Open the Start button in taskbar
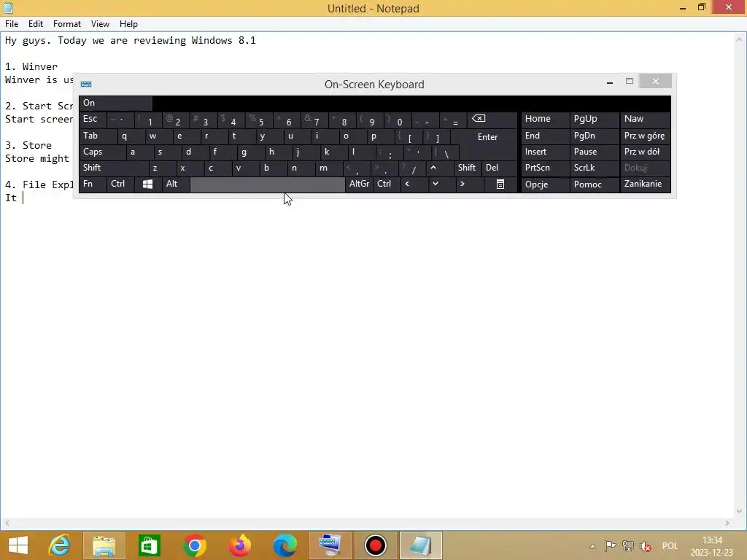 tap(18, 545)
